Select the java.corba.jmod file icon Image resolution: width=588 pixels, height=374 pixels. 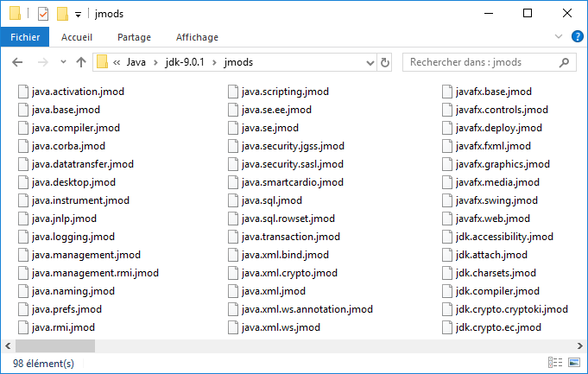[23, 146]
